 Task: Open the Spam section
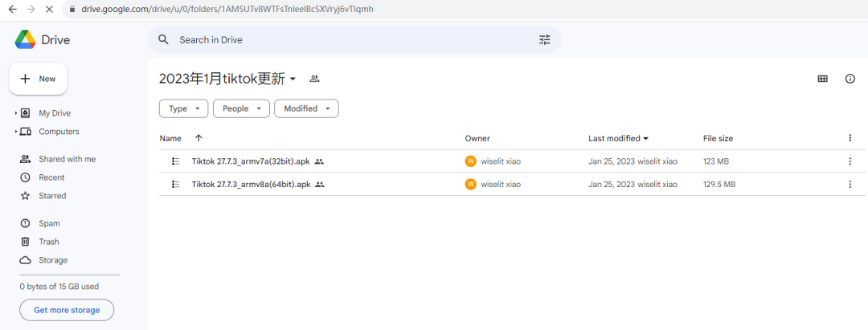coord(49,223)
